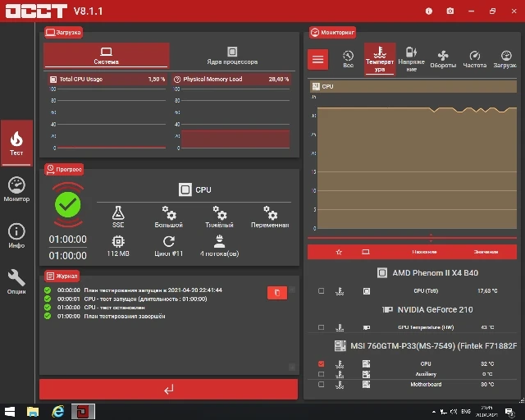Open the Инфо sidebar section
The width and height of the screenshot is (525, 420).
tap(16, 235)
